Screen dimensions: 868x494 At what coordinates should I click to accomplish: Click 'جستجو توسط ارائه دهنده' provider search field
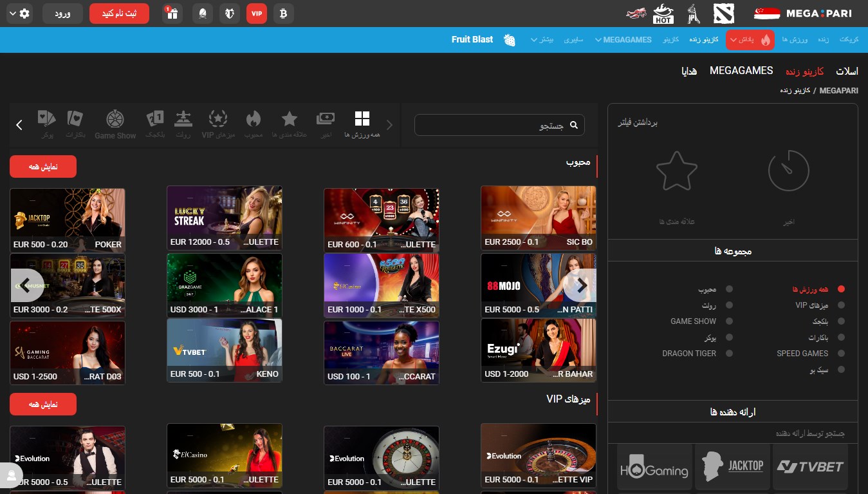(x=732, y=433)
